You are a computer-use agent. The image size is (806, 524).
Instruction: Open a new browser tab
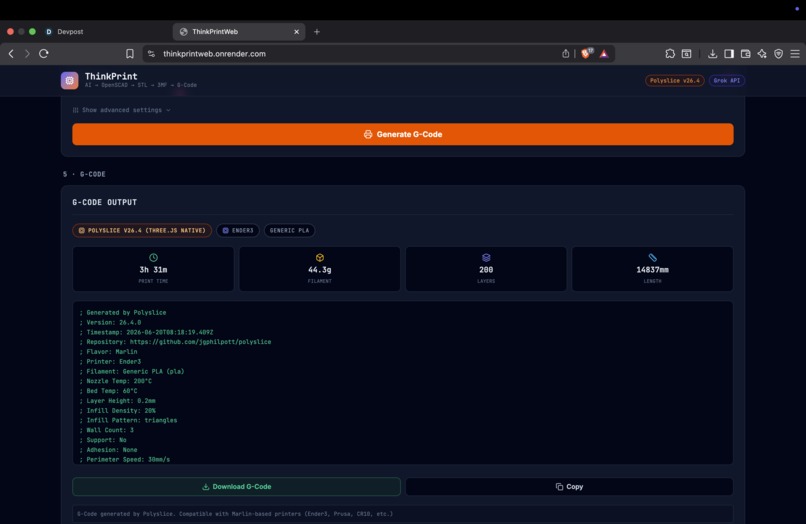click(317, 31)
